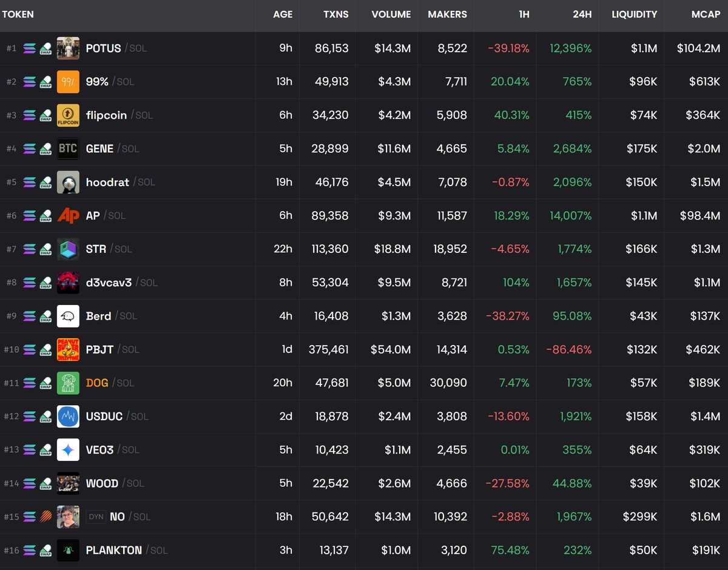Click AP 24H change 14,007%
728x570 pixels.
(x=570, y=216)
